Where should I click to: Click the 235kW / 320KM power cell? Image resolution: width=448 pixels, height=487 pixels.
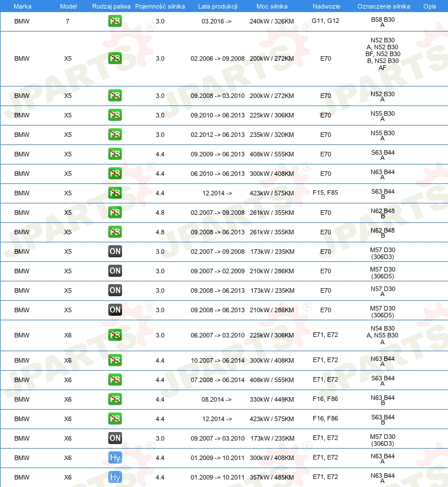272,135
